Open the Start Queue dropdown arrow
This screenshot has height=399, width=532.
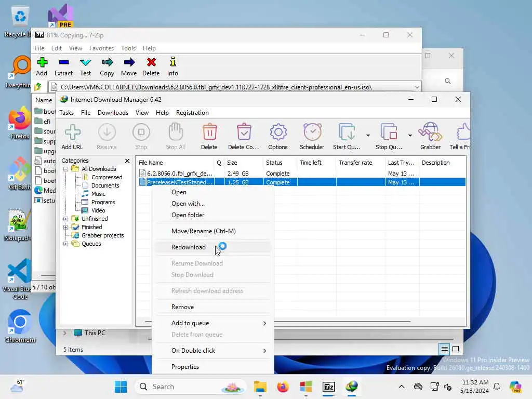(368, 136)
